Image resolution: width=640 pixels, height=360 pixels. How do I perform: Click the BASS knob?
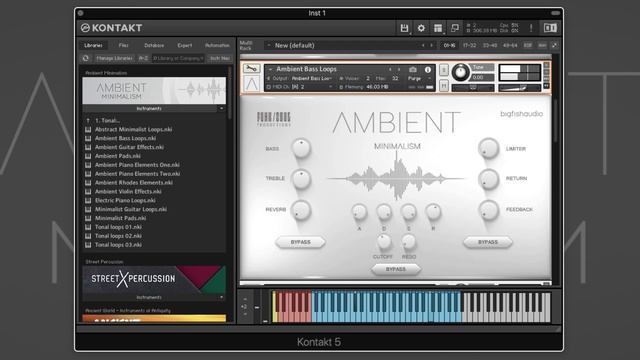tap(301, 148)
